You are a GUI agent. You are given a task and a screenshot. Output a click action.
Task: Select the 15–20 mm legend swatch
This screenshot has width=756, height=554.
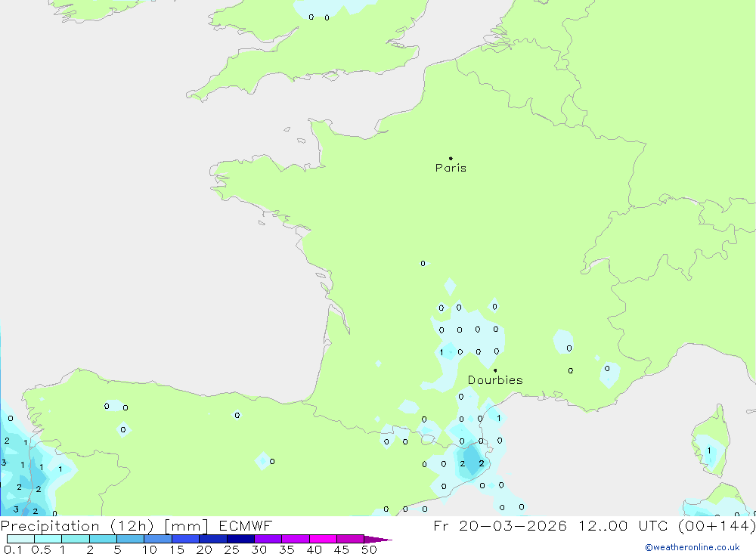186,539
